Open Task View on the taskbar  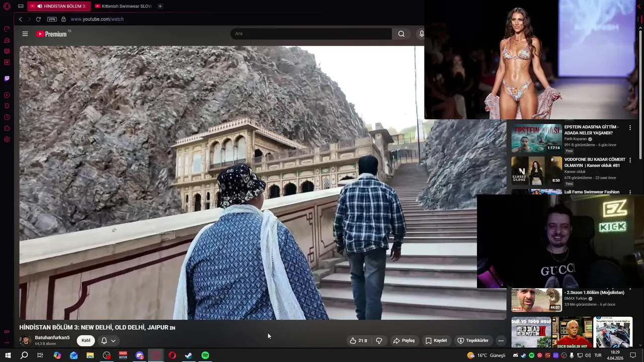coord(40,355)
